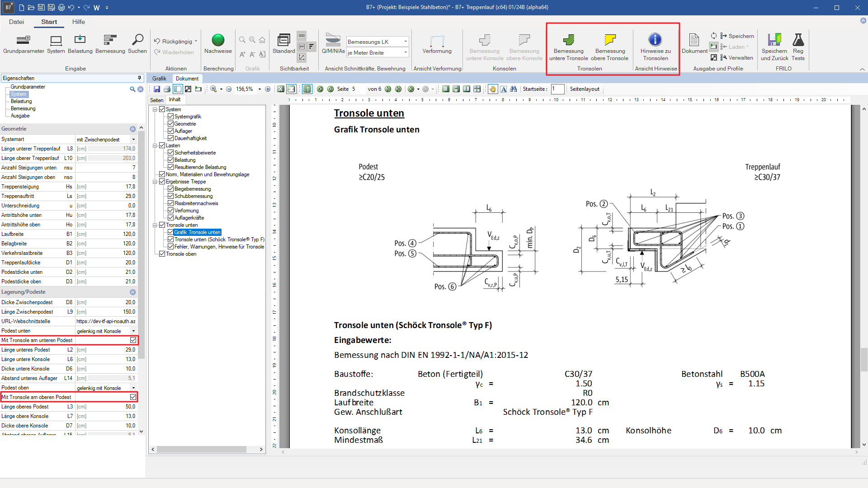Click the green Nachweise status button
The width and height of the screenshot is (868, 488).
pos(218,44)
